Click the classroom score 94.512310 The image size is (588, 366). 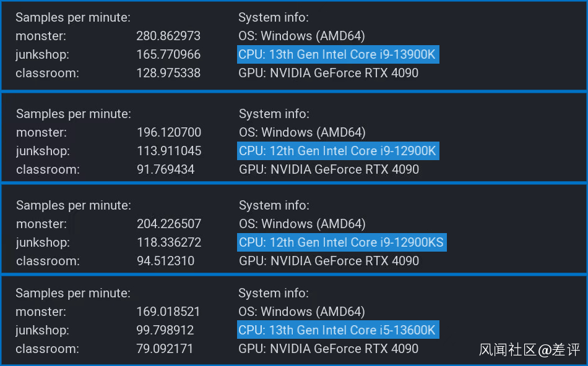click(166, 261)
